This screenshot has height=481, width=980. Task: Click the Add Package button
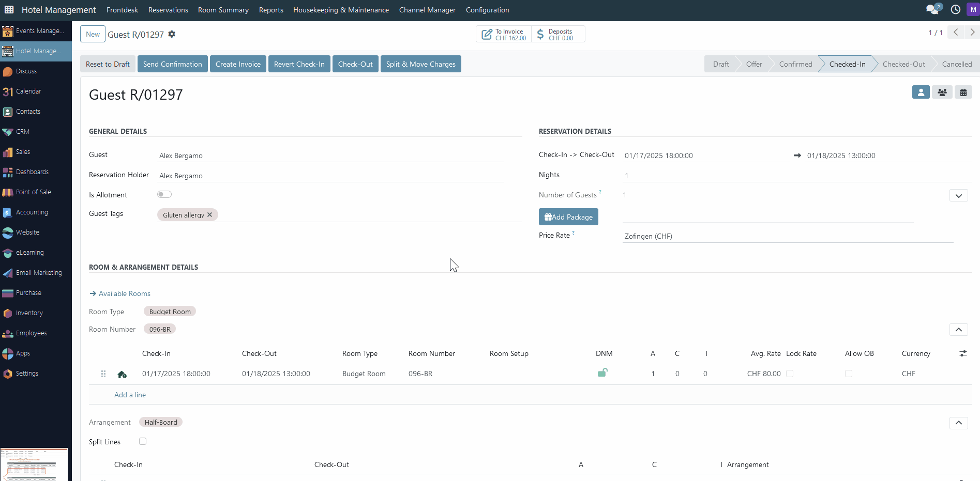click(568, 217)
